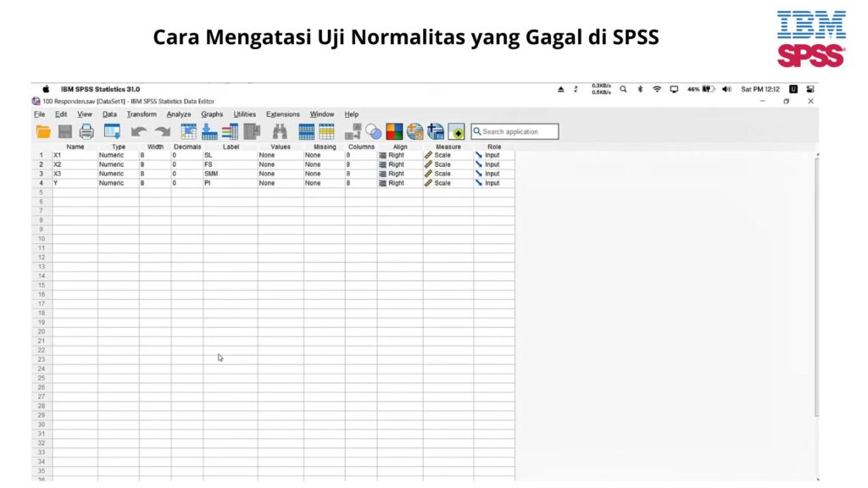Click the grey Split file icon
The image size is (868, 488).
353,131
